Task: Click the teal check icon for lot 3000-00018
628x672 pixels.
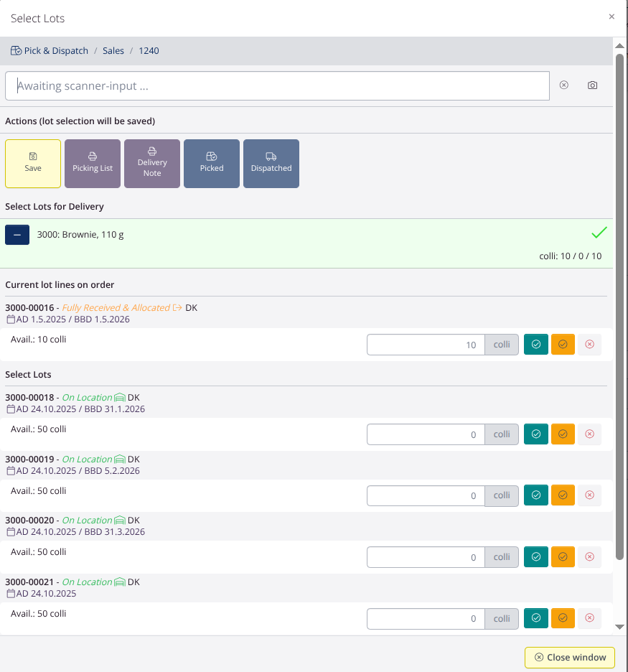Action: (536, 434)
